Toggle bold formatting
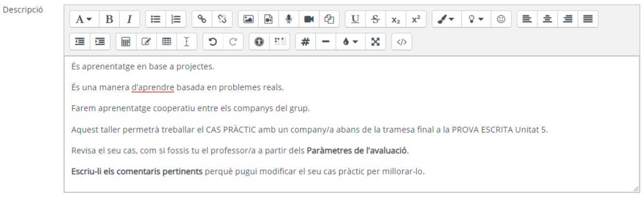This screenshot has height=197, width=644. coord(109,19)
